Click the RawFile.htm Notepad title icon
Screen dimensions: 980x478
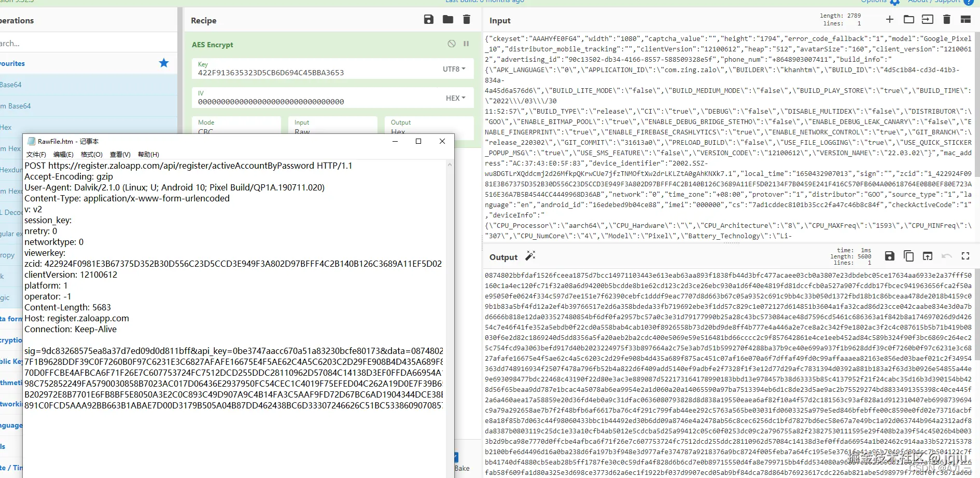point(31,141)
